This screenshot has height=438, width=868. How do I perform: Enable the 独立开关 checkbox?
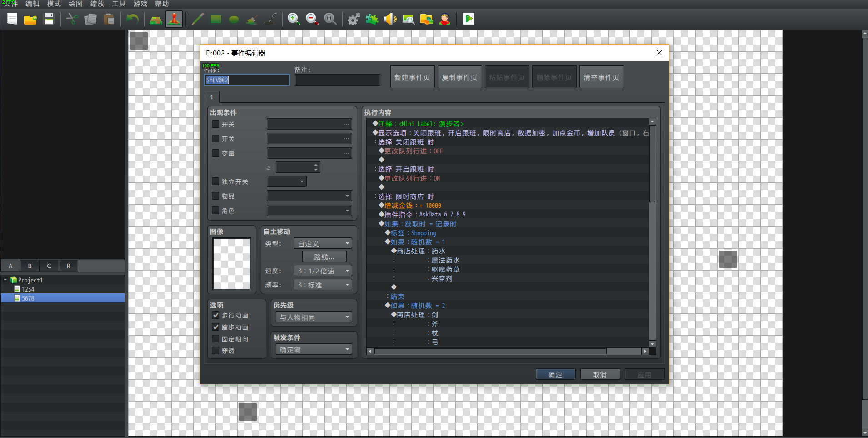coord(216,181)
